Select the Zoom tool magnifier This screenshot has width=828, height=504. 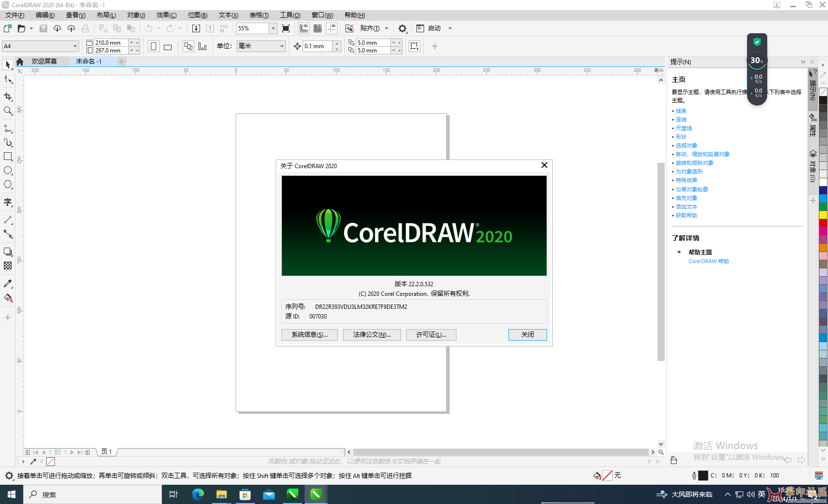point(8,111)
